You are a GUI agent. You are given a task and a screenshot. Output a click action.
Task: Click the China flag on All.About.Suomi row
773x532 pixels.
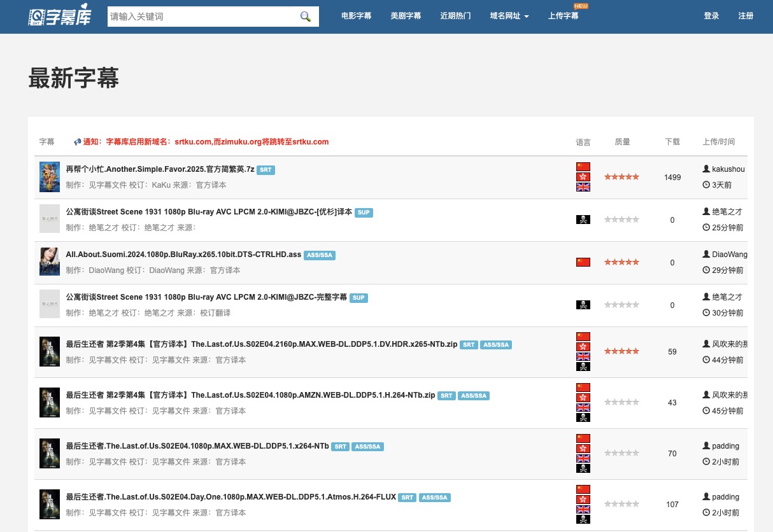pyautogui.click(x=583, y=262)
